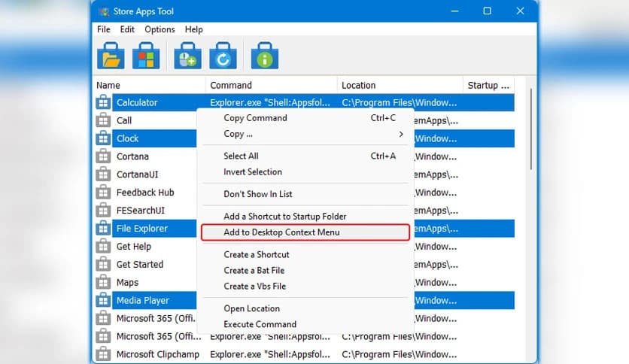Click the CortanaUI row app icon
Viewport: 629px width, 364px height.
pyautogui.click(x=103, y=174)
